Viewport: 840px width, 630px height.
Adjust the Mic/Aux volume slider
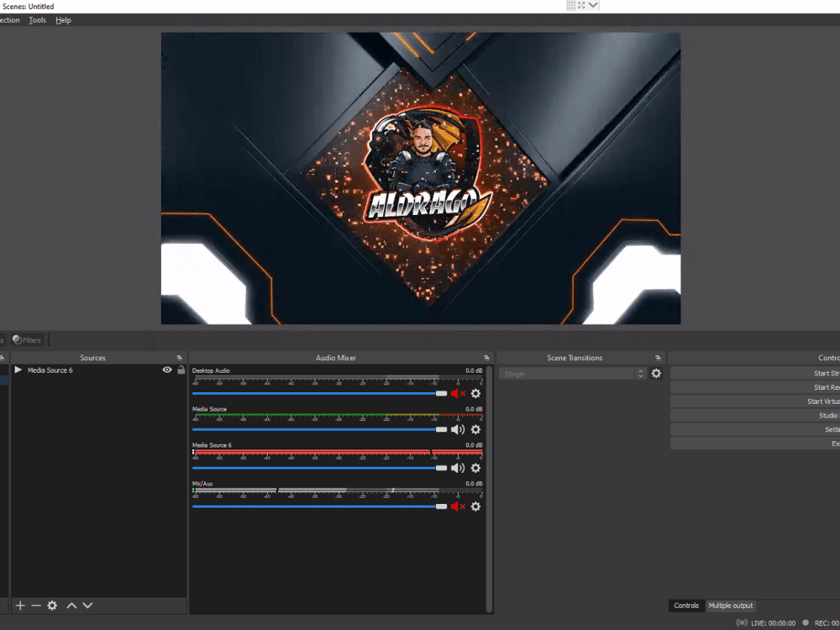pos(320,507)
